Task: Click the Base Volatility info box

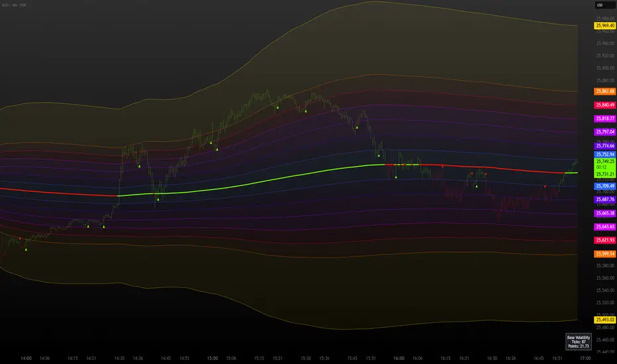Action: point(579,341)
